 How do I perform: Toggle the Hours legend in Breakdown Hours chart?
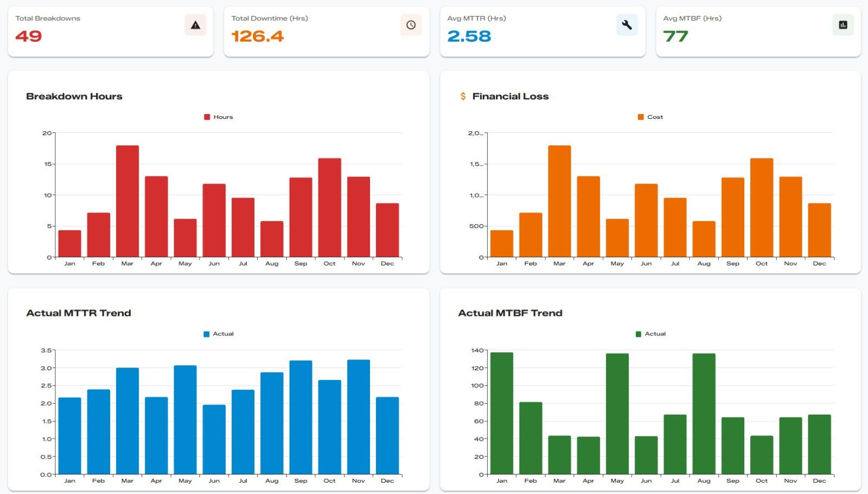(x=219, y=117)
